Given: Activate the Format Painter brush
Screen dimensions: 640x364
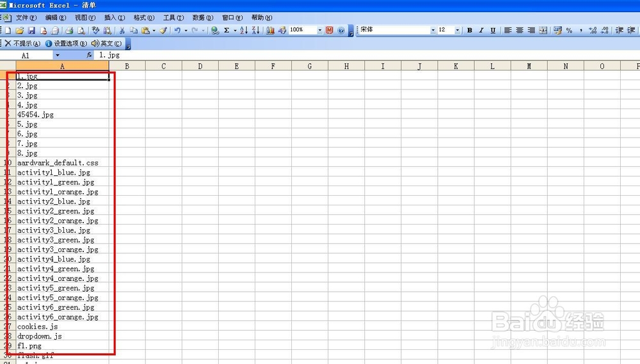Looking at the screenshot, I should [163, 30].
